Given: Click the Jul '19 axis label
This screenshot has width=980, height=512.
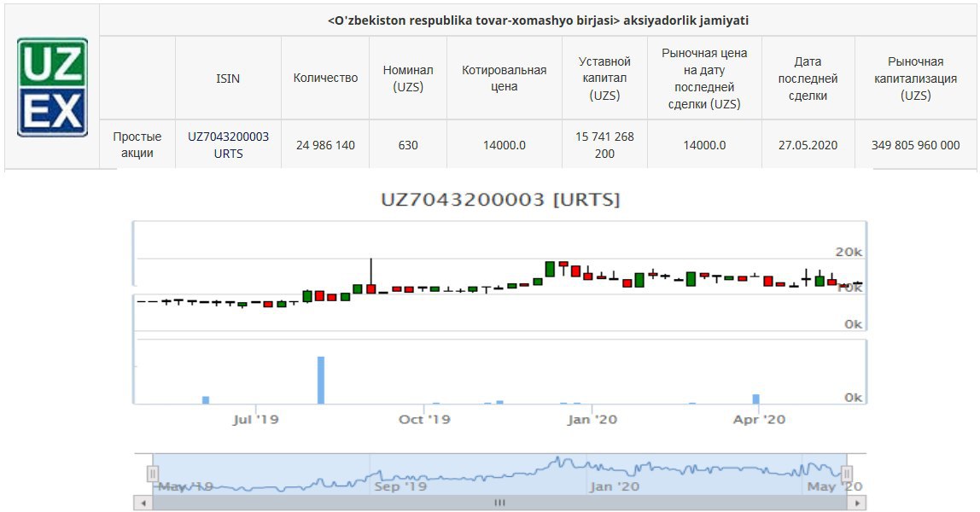Looking at the screenshot, I should 255,420.
